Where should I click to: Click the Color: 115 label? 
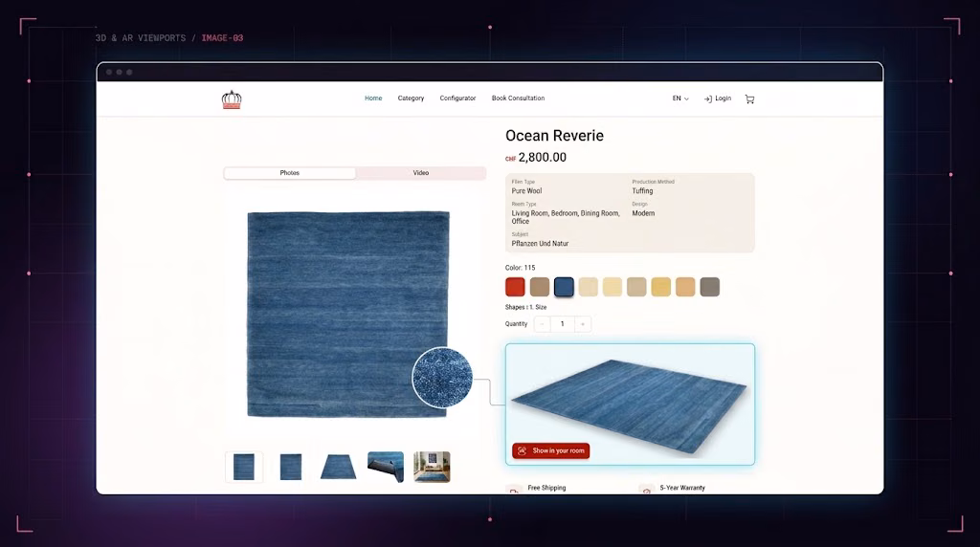coord(520,267)
